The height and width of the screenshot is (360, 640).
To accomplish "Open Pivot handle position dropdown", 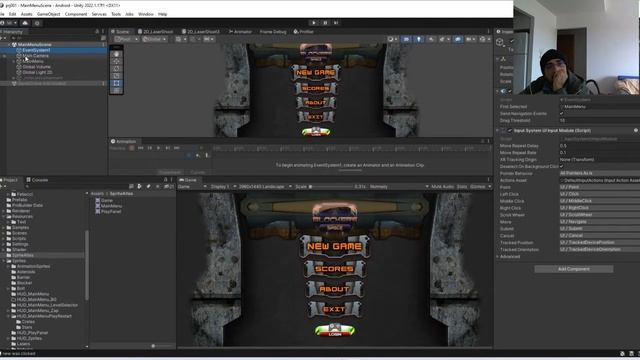I will pos(127,39).
